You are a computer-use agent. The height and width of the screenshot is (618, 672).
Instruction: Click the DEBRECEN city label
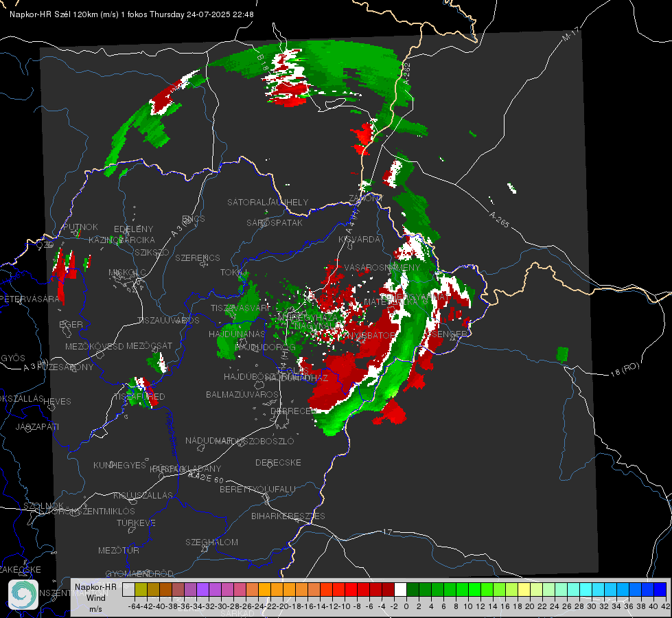point(294,411)
